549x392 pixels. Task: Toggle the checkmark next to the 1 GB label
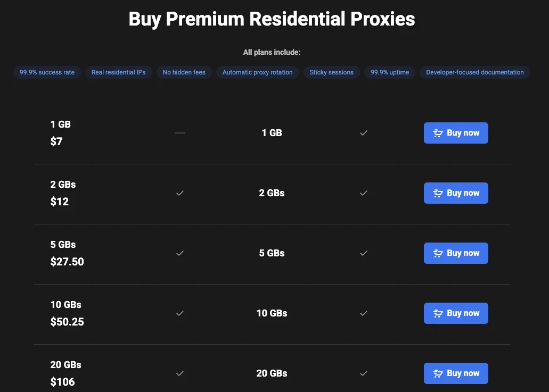[364, 133]
